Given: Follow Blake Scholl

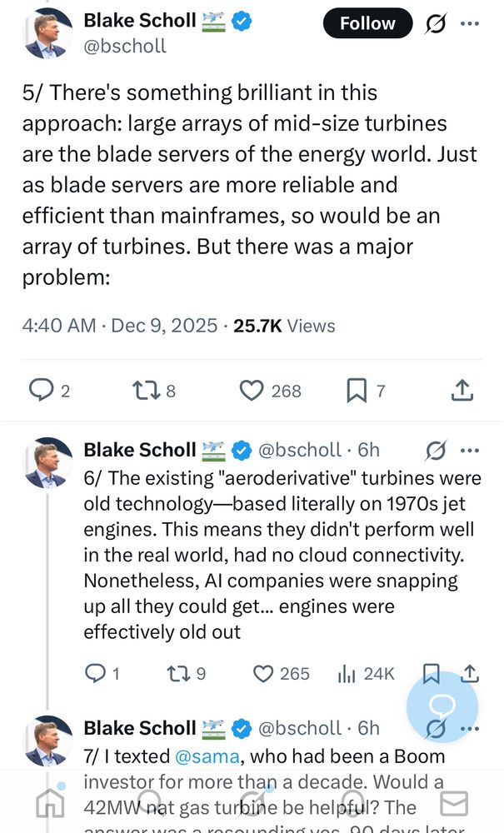Looking at the screenshot, I should (367, 23).
